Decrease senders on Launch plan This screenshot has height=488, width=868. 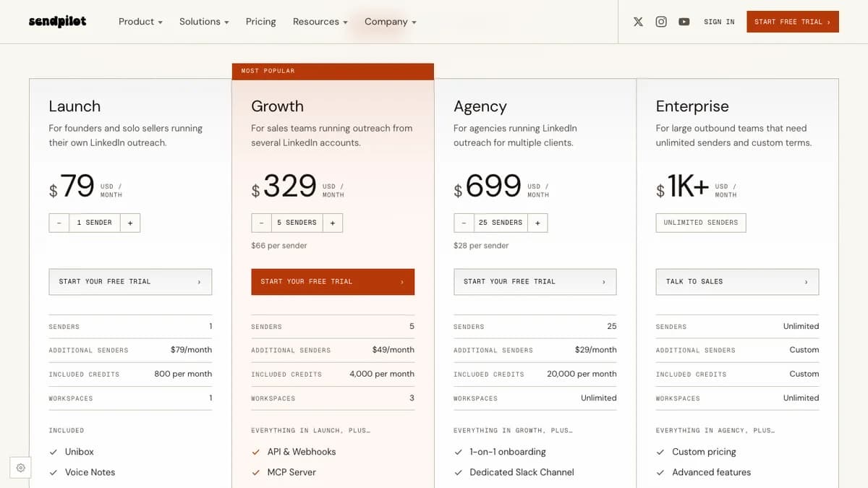59,223
